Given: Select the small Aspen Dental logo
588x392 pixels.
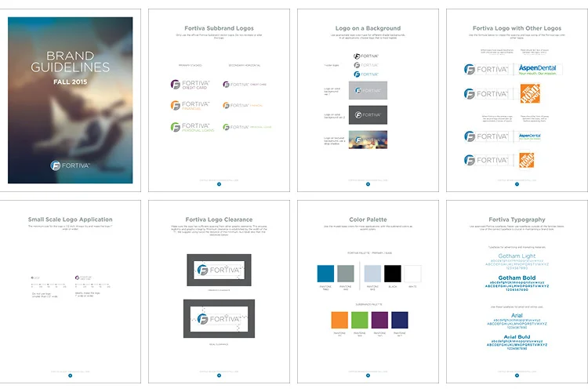Looking at the screenshot, I should click(x=529, y=136).
